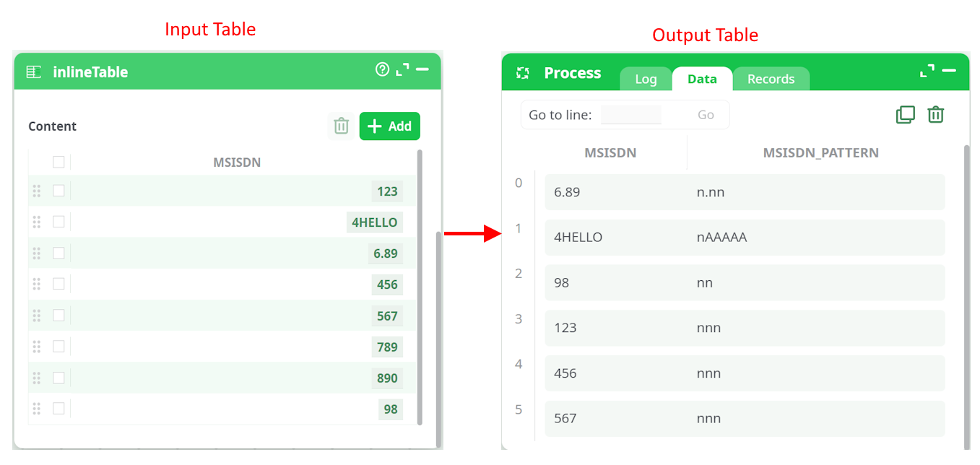Expand the inlineTable panel to fullscreen
Image resolution: width=980 pixels, height=465 pixels.
pyautogui.click(x=402, y=69)
